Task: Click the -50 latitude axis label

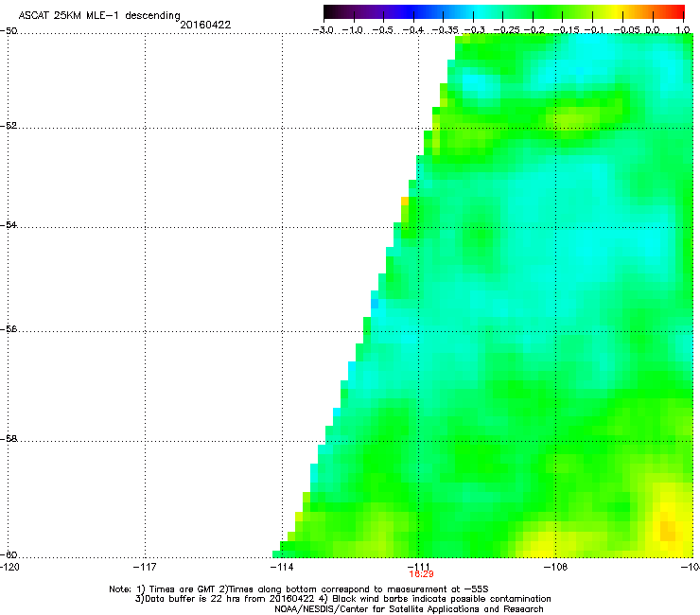Action: [9, 31]
